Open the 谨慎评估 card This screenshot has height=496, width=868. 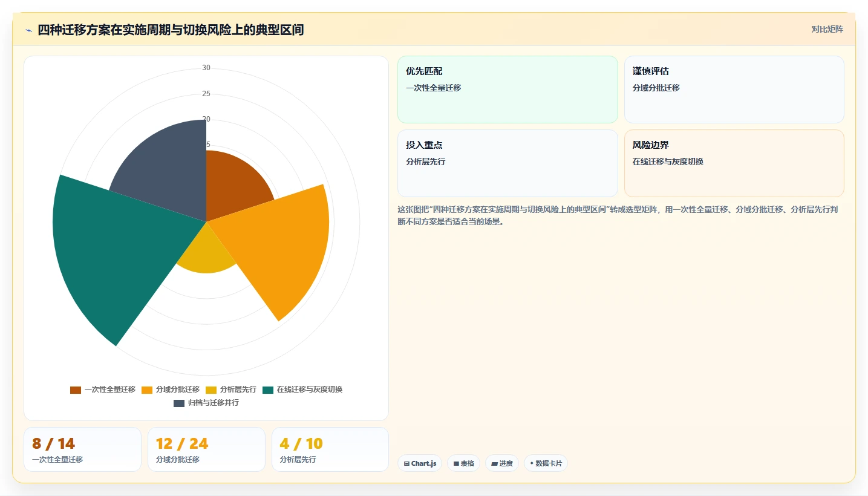click(734, 90)
